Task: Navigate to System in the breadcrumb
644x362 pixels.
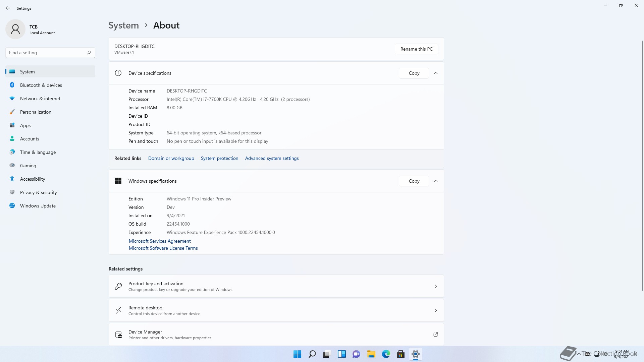Action: pyautogui.click(x=123, y=25)
